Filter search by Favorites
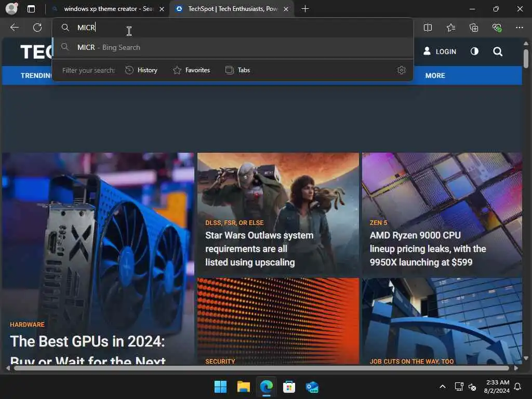Screen dimensions: 532x399 pyautogui.click(x=191, y=70)
